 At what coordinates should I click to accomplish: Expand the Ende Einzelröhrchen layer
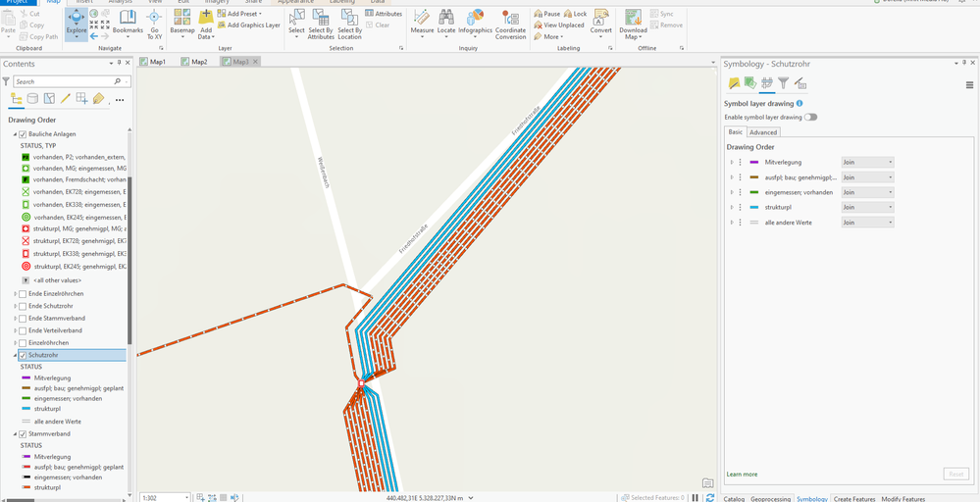click(15, 293)
